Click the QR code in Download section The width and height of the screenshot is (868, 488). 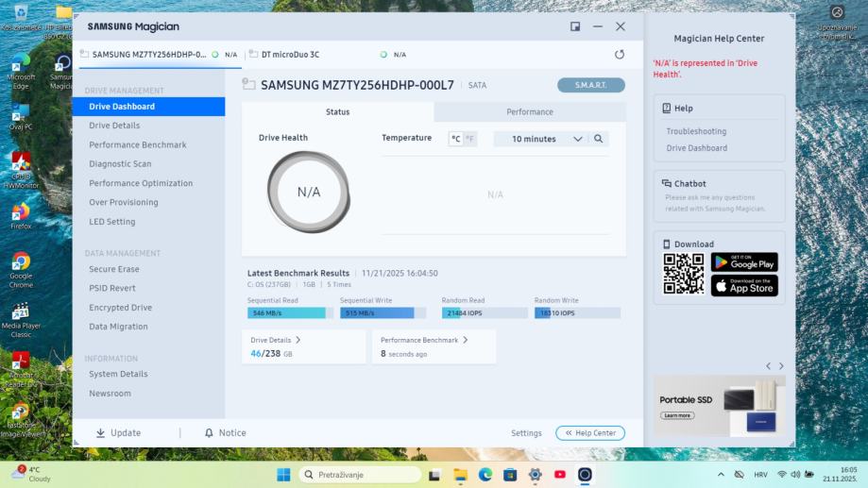684,274
